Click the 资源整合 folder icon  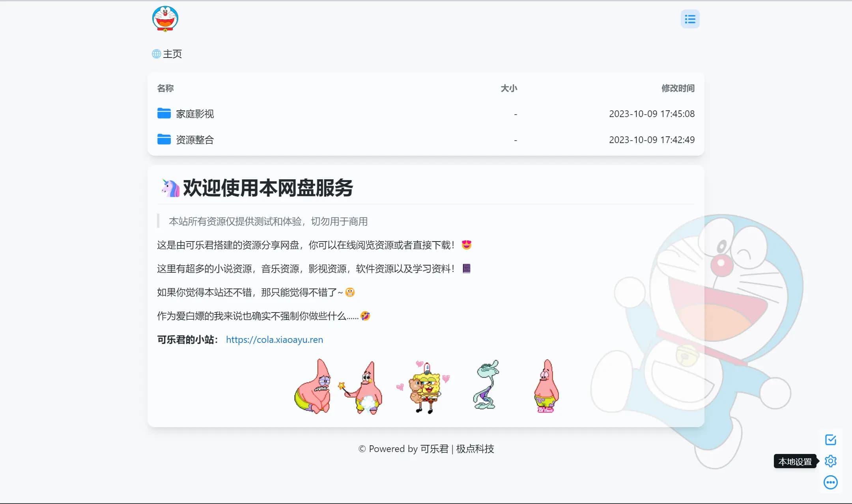click(x=164, y=139)
